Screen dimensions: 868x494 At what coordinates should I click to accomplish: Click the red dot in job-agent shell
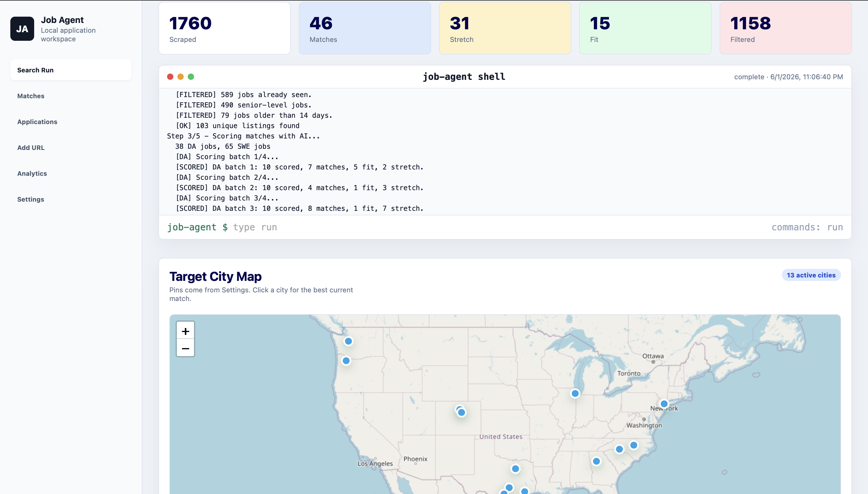coord(170,77)
